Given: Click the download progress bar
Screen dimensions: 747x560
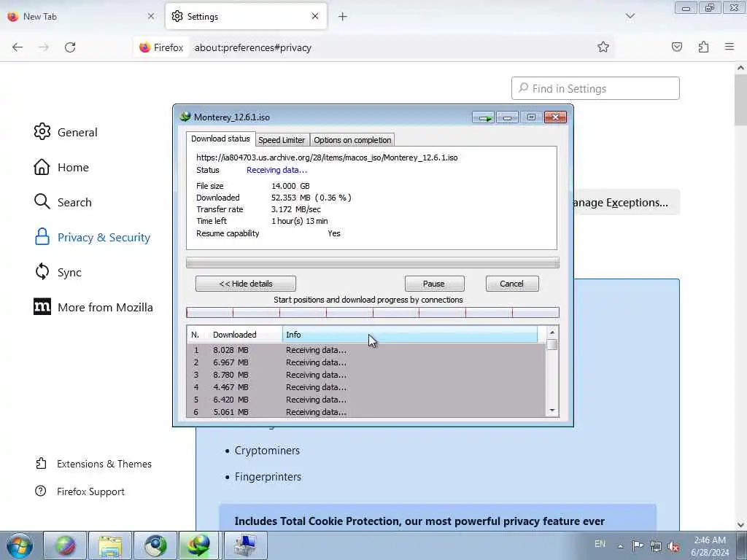Looking at the screenshot, I should point(373,262).
